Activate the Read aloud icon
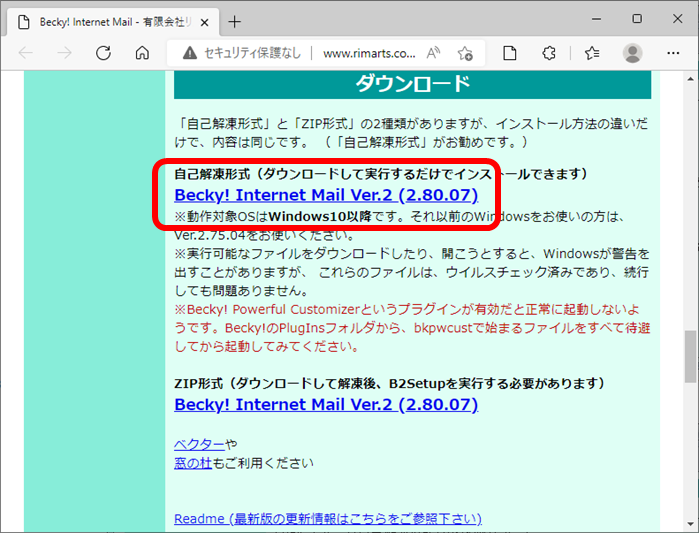This screenshot has width=699, height=533. click(433, 53)
